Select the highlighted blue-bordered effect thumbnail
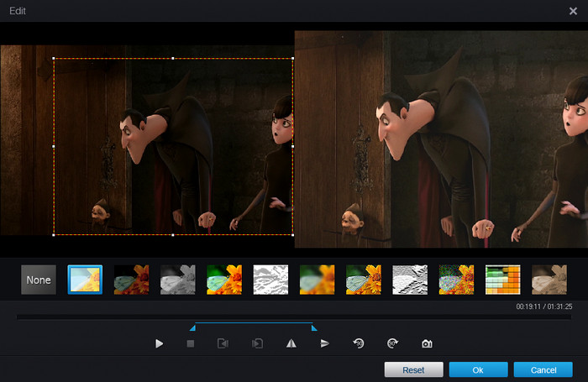Image resolution: width=588 pixels, height=382 pixels. (x=85, y=280)
